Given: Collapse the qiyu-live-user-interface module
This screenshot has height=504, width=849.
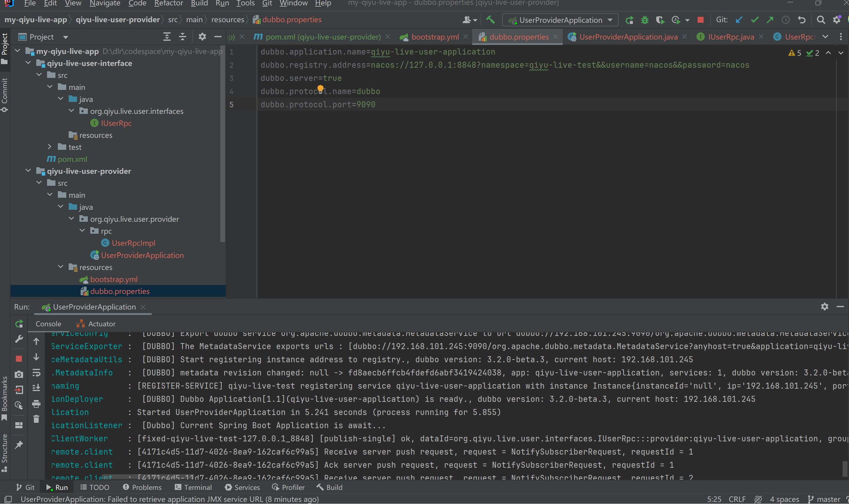Looking at the screenshot, I should coord(28,63).
